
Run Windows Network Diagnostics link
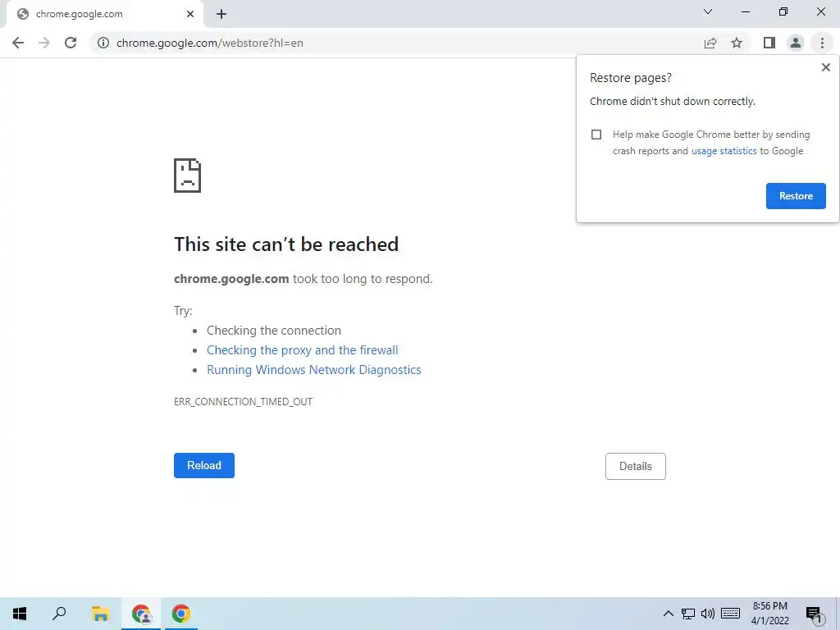point(314,370)
